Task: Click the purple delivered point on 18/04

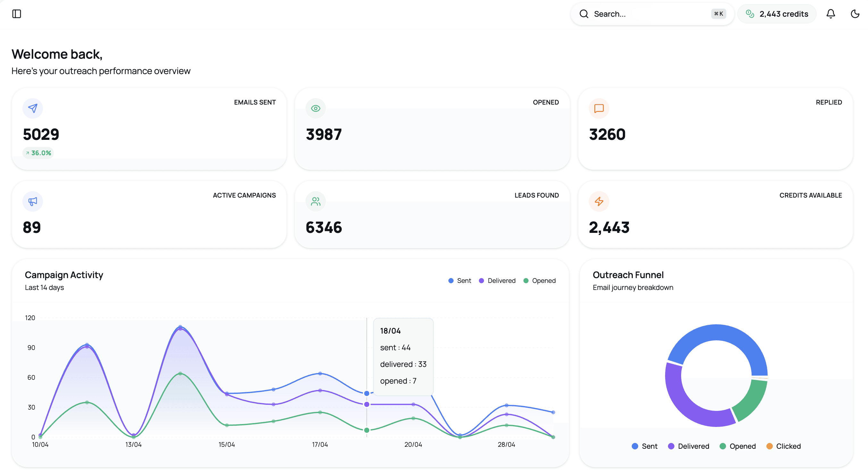Action: (367, 404)
